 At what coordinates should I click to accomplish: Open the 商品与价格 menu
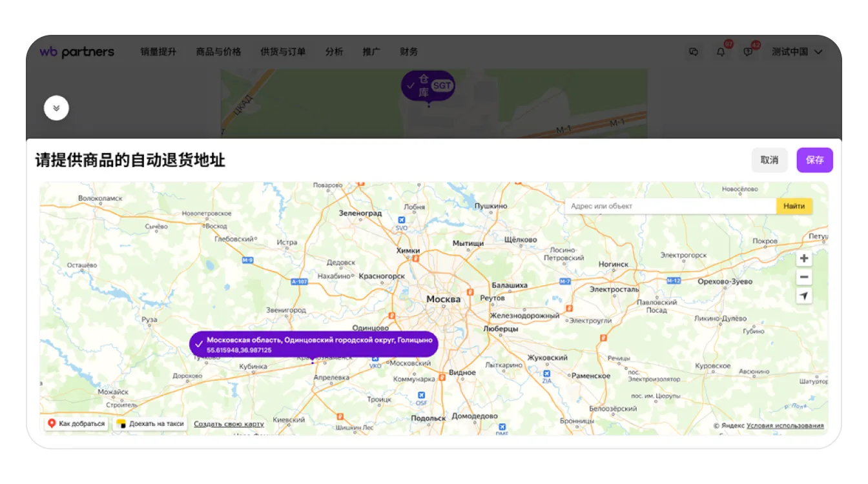218,52
